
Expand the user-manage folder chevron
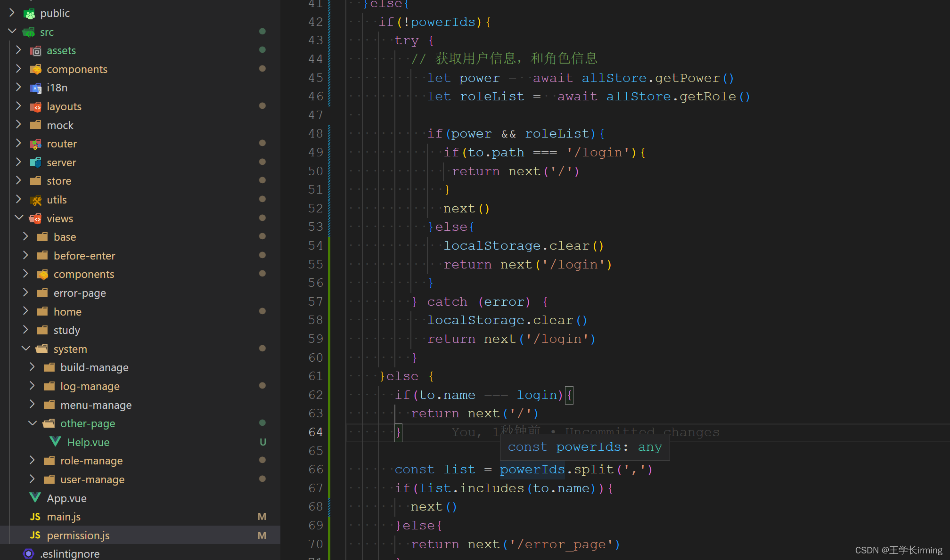[32, 479]
